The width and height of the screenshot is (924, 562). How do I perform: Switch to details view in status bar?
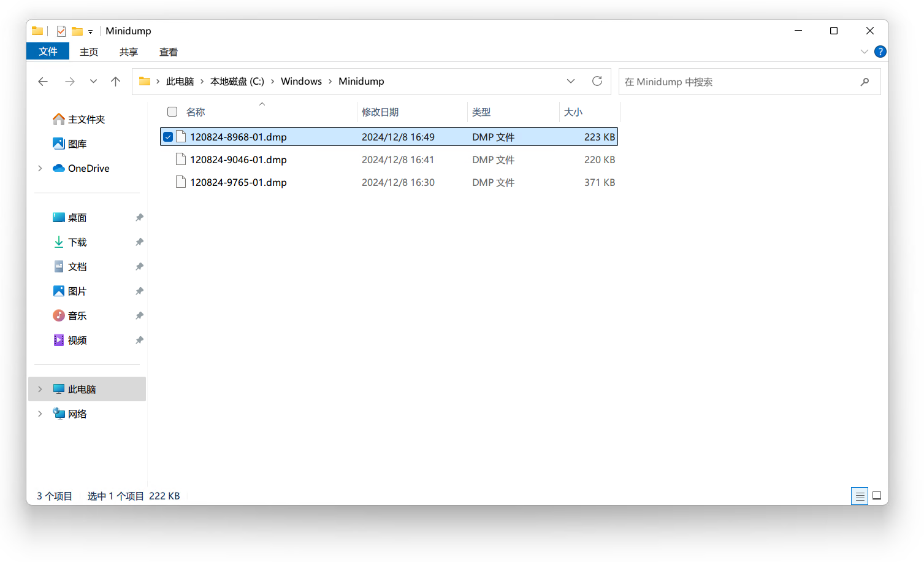(x=860, y=496)
